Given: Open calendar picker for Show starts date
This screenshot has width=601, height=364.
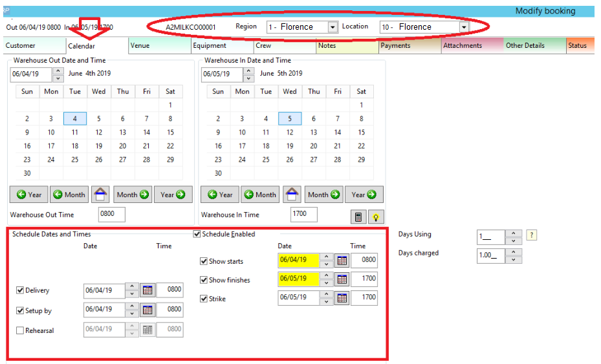Looking at the screenshot, I should coord(342,261).
